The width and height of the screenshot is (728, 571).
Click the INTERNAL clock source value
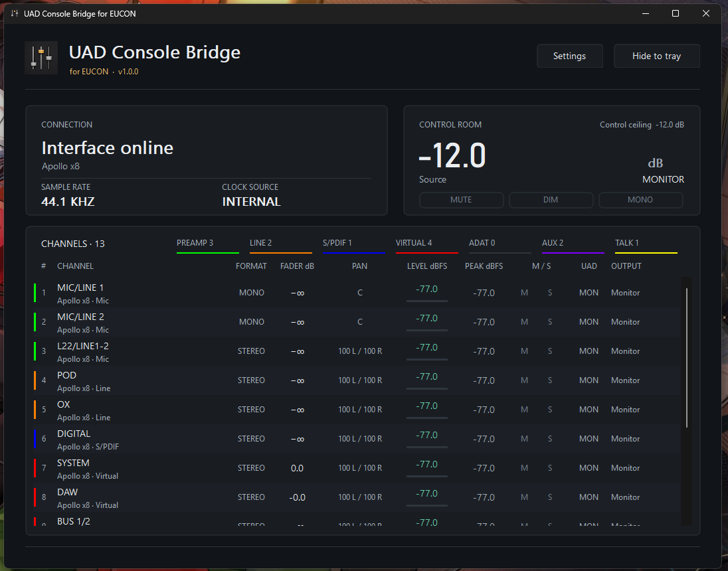pyautogui.click(x=251, y=202)
